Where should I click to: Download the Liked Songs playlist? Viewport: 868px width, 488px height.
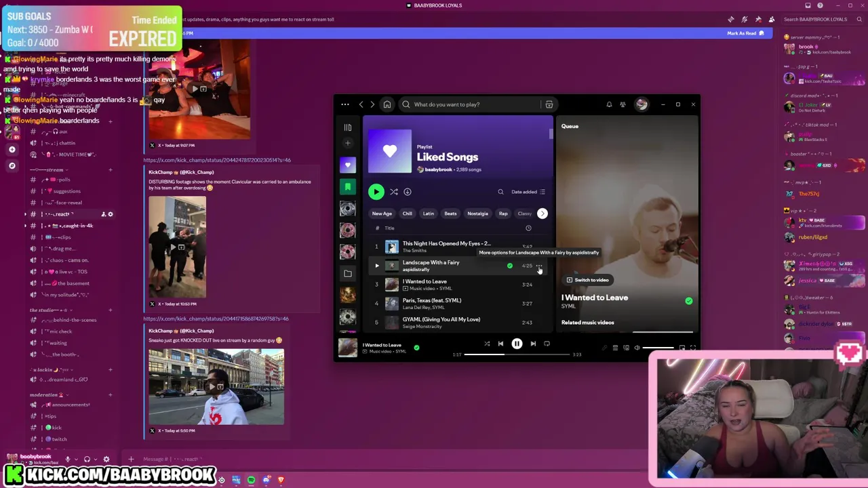tap(408, 192)
